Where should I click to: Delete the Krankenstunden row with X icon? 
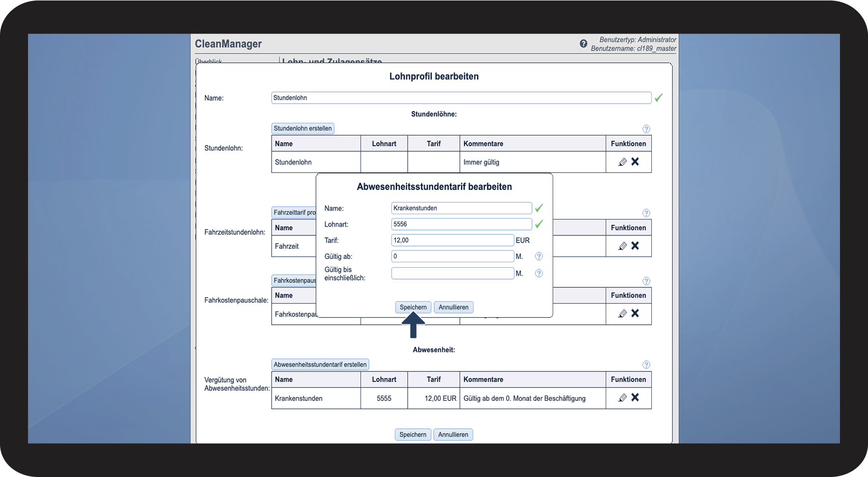pyautogui.click(x=635, y=397)
